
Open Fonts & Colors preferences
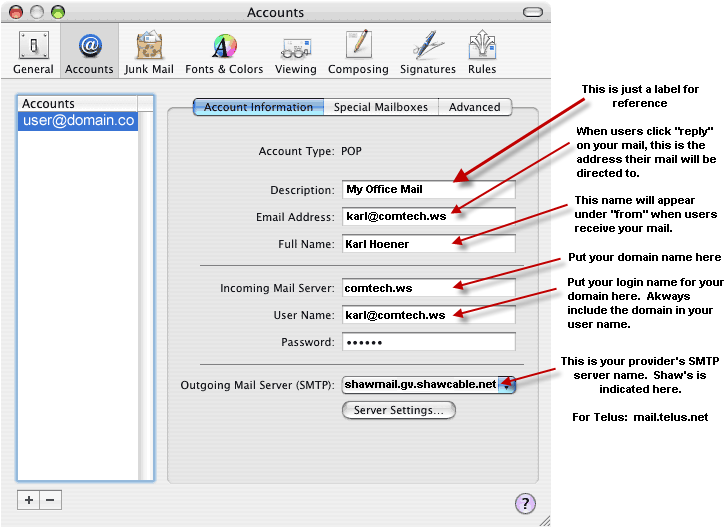coord(224,51)
